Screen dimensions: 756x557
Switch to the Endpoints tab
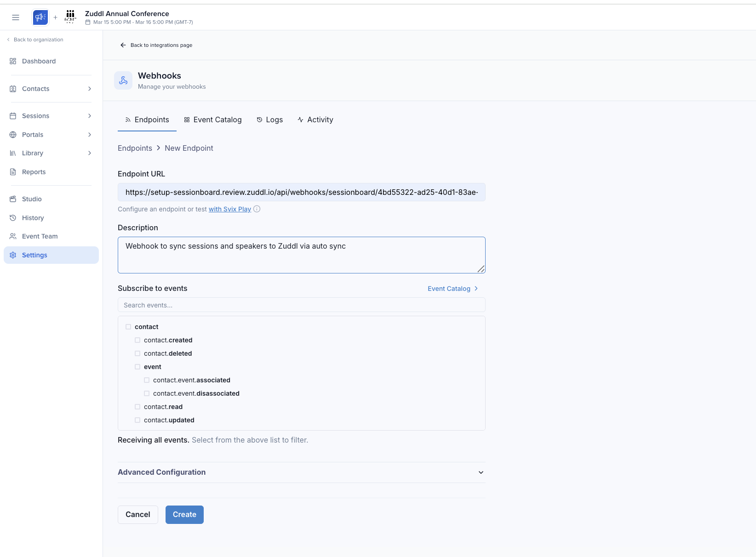tap(147, 120)
